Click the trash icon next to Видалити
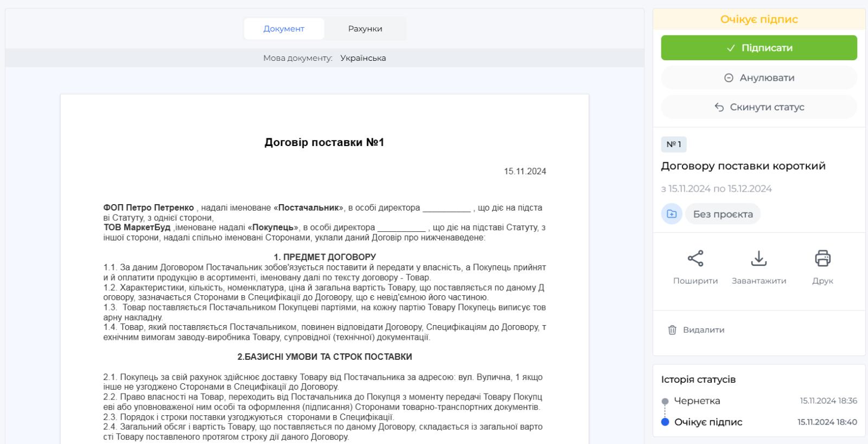This screenshot has width=868, height=444. tap(672, 330)
